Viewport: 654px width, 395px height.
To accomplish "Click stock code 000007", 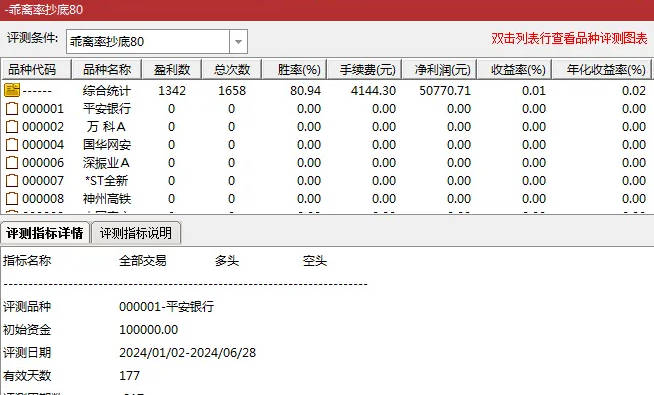I will coord(43,181).
